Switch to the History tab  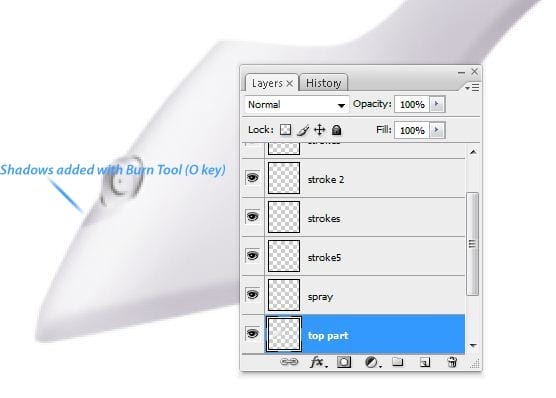[x=323, y=83]
